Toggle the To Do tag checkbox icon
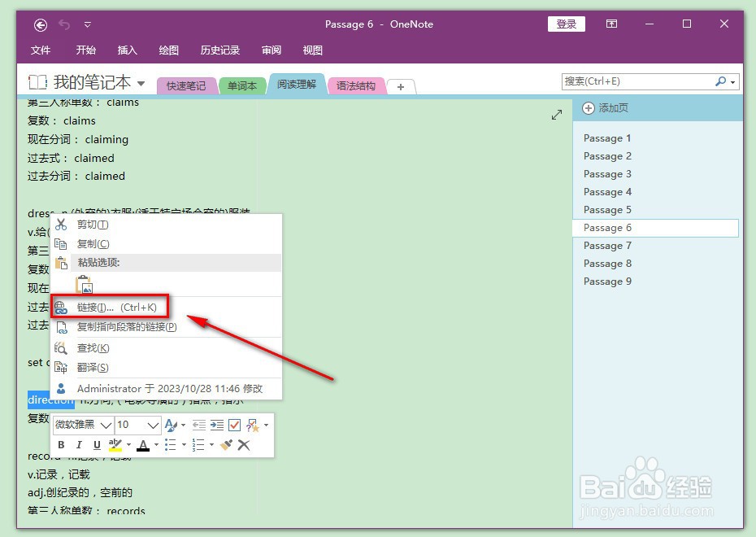756x537 pixels. [234, 425]
